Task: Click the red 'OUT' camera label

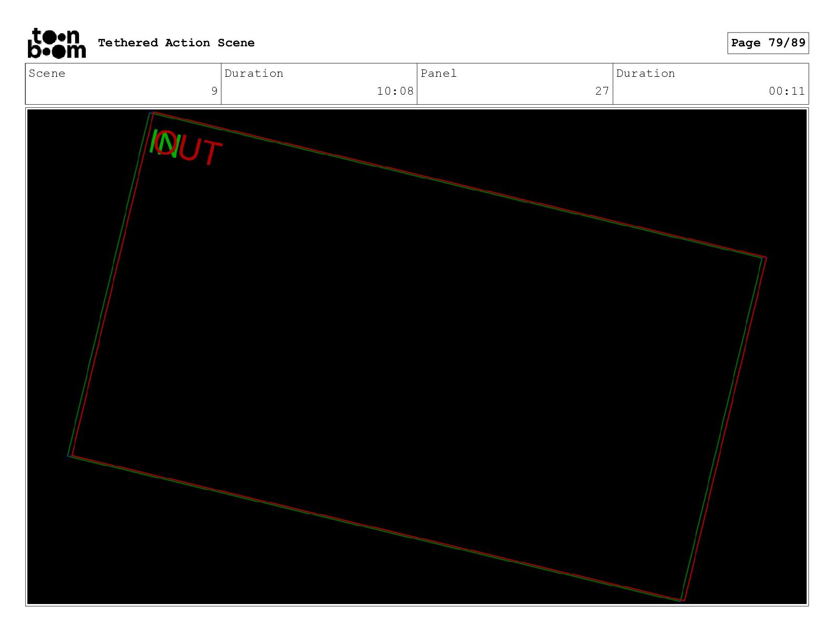Action: pos(190,148)
